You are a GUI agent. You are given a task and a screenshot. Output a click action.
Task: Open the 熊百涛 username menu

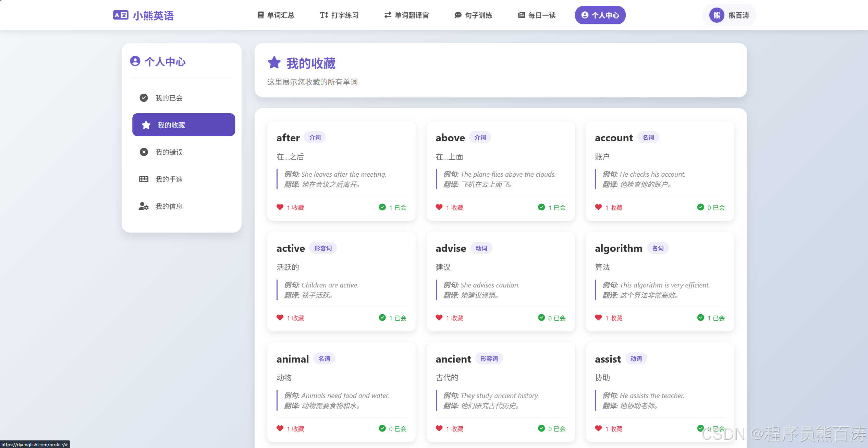[738, 15]
